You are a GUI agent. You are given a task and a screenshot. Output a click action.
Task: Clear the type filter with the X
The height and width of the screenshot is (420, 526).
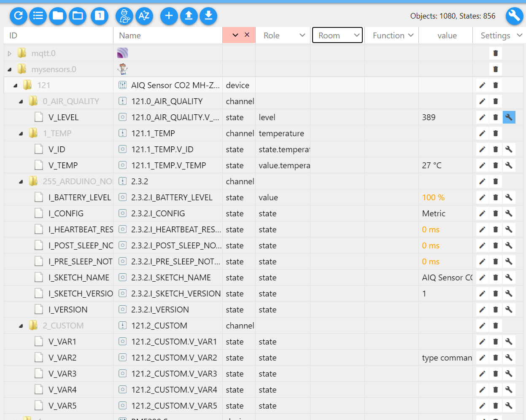pyautogui.click(x=247, y=35)
